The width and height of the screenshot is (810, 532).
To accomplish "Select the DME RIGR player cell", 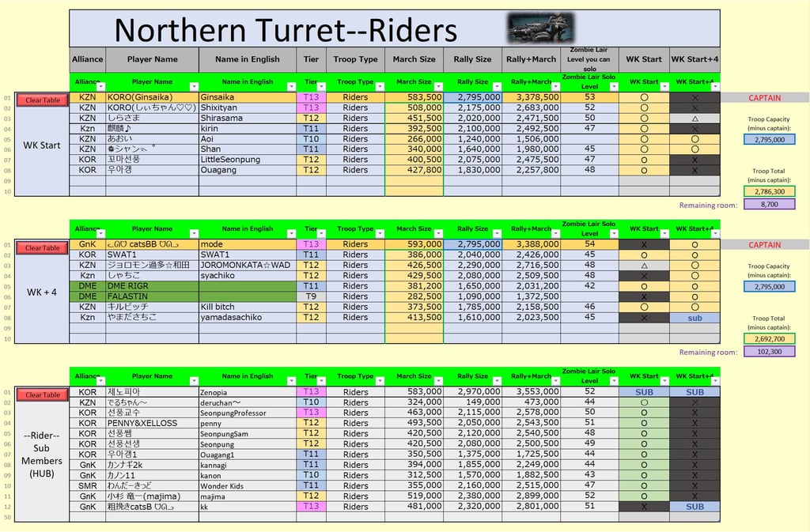I will [152, 286].
